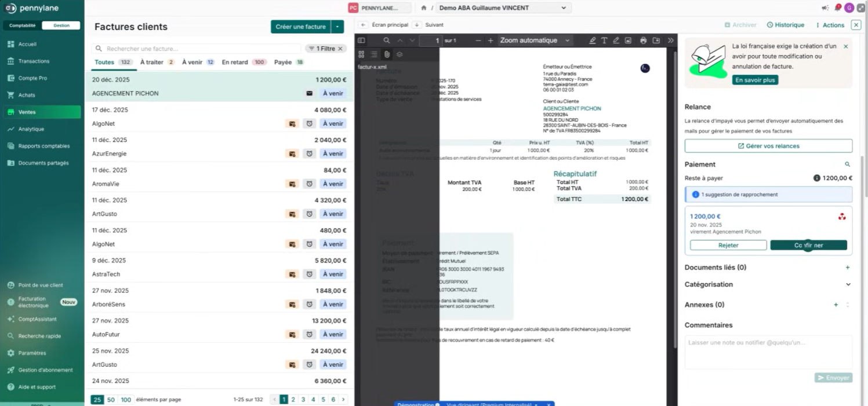Click the search icon in Paiement section
Image resolution: width=868 pixels, height=406 pixels.
(847, 164)
